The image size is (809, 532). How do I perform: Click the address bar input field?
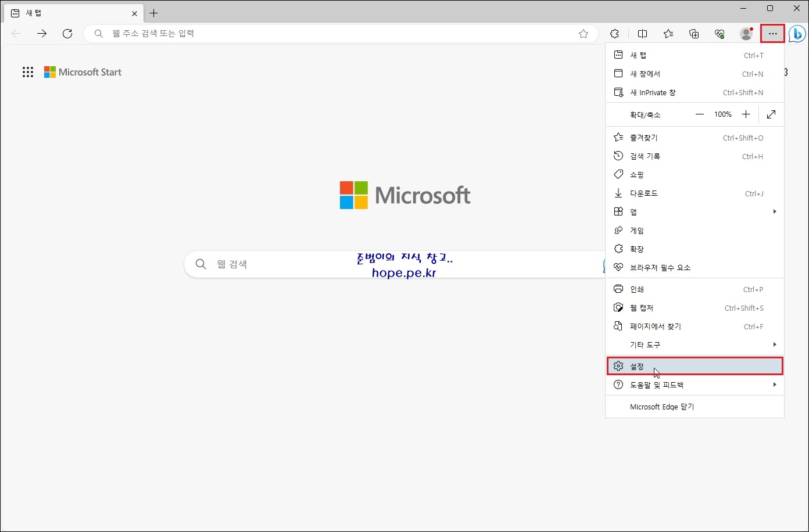click(x=341, y=34)
